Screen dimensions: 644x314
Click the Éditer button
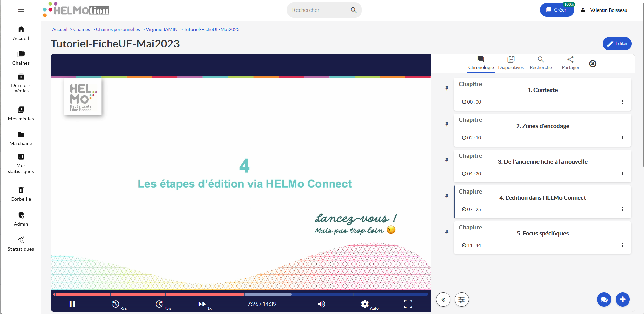pos(617,43)
